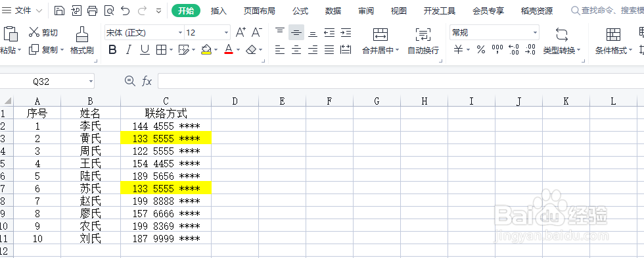The image size is (644, 258).
Task: Click the Print Preview icon
Action: 109,11
